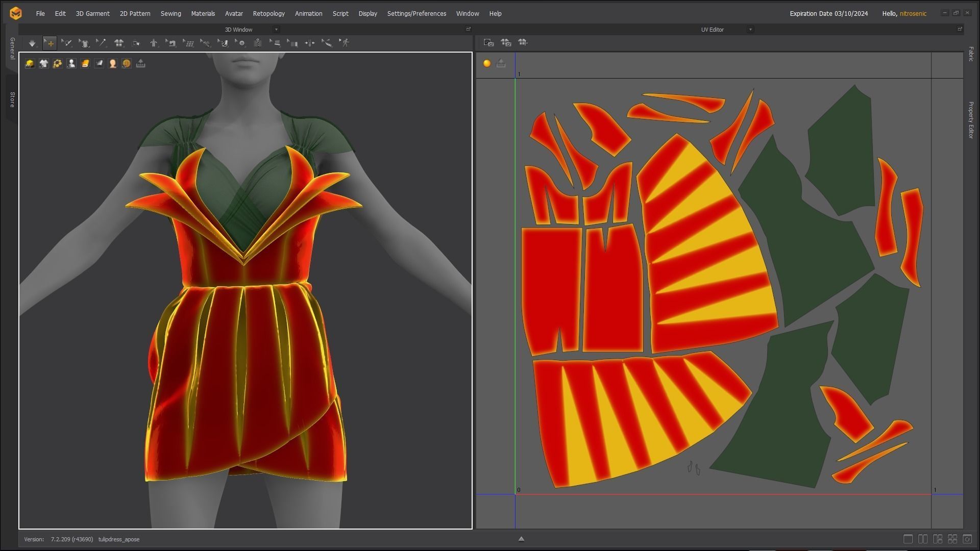Open the Property Editor side tab
Viewport: 980px width, 551px height.
point(971,120)
